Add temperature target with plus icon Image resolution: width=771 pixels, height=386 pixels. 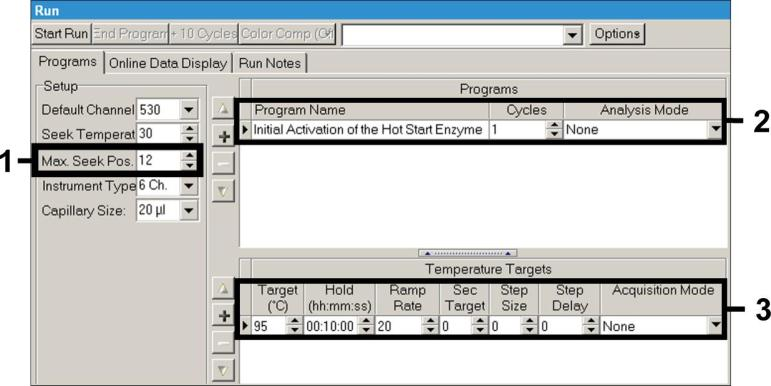pyautogui.click(x=224, y=316)
